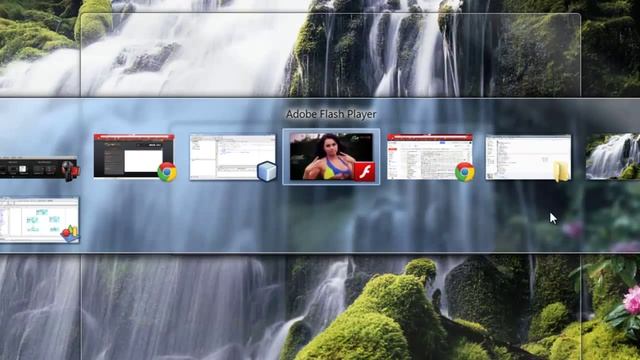Open the folder explorer window thumbnail
The width and height of the screenshot is (640, 360).
[528, 157]
